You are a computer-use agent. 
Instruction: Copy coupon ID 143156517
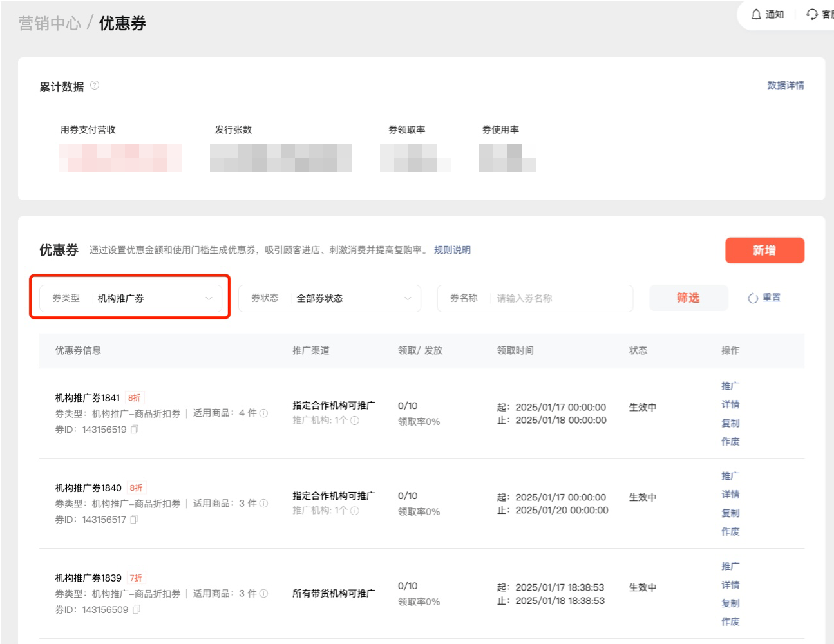tap(134, 520)
